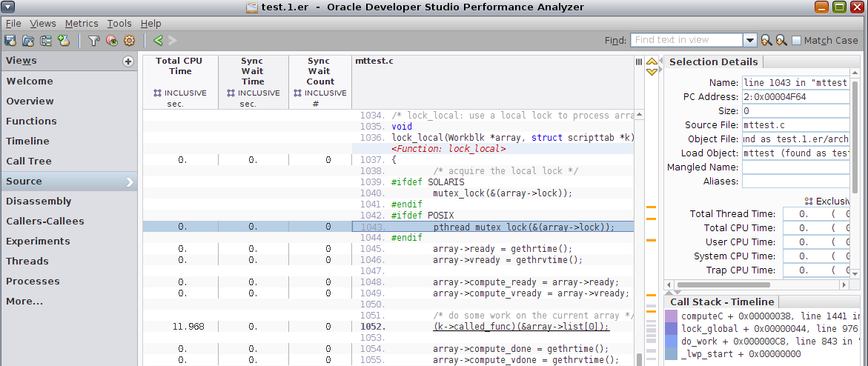The height and width of the screenshot is (366, 868).
Task: Open the Functions view
Action: click(x=69, y=122)
